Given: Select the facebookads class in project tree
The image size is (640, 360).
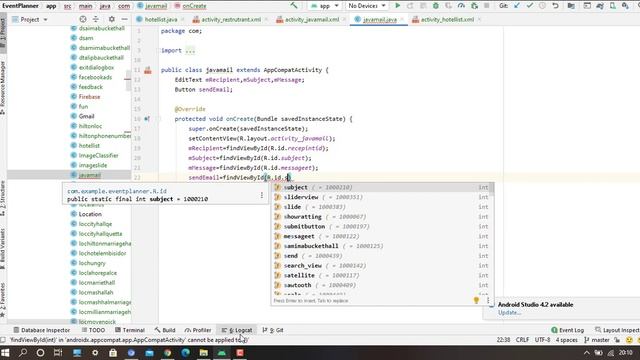Looking at the screenshot, I should coord(95,77).
